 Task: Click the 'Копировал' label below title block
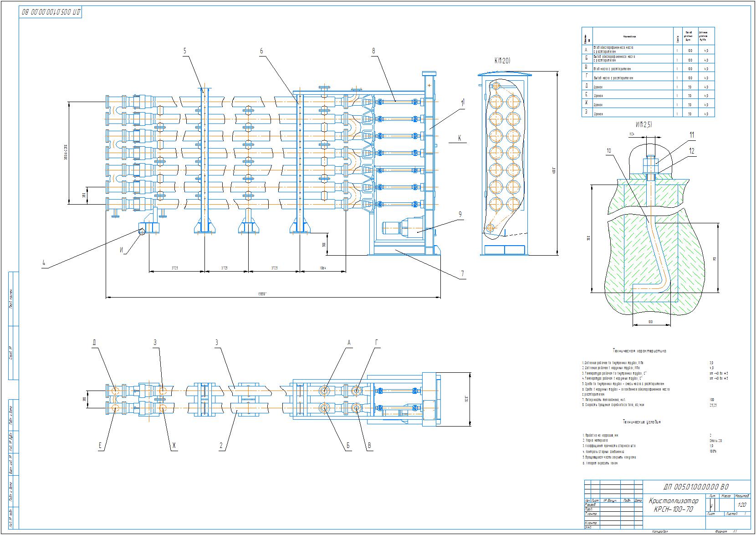click(659, 532)
